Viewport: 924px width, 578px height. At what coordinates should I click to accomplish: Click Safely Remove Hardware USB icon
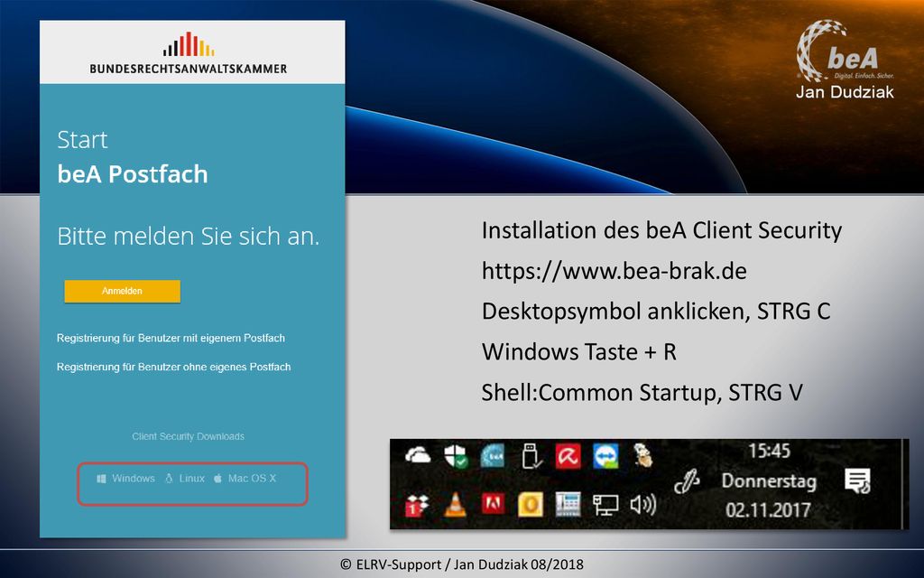(531, 456)
